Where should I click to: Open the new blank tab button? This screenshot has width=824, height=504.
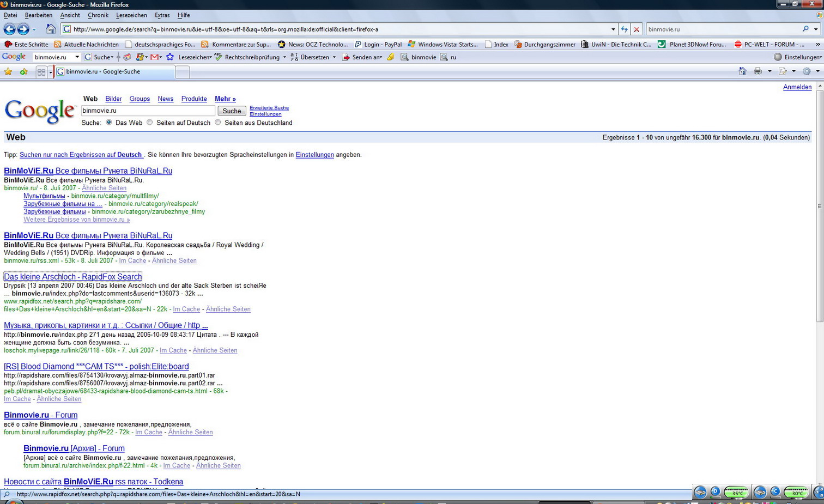point(183,72)
